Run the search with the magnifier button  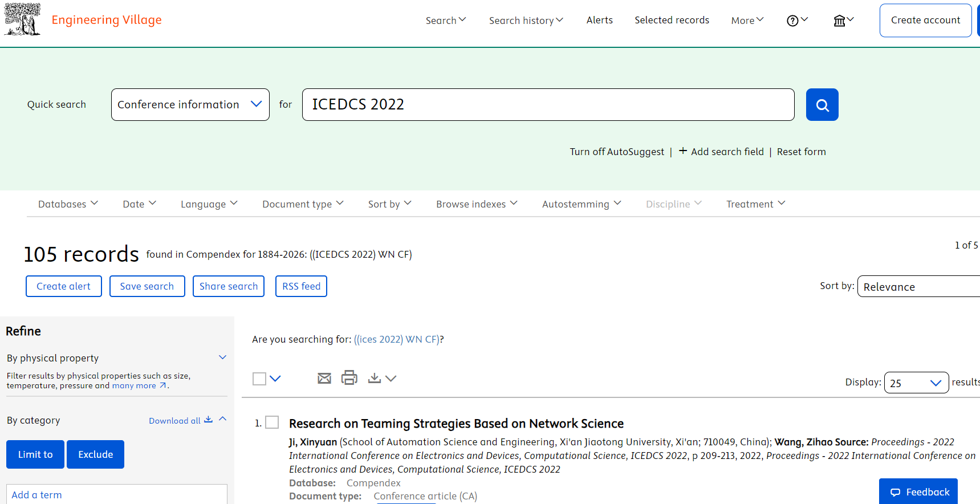pyautogui.click(x=822, y=104)
